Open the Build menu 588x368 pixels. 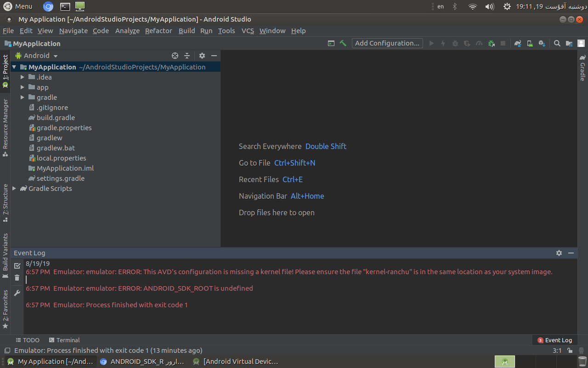(187, 31)
